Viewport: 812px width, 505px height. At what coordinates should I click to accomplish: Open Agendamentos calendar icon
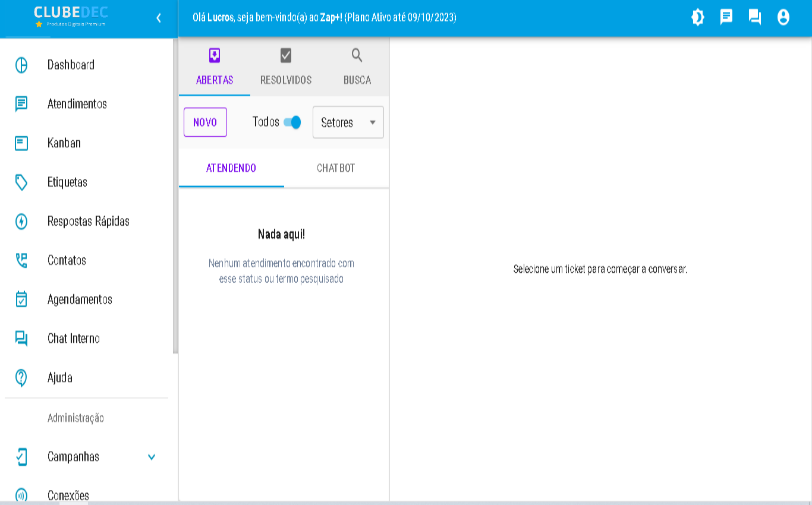click(x=21, y=299)
